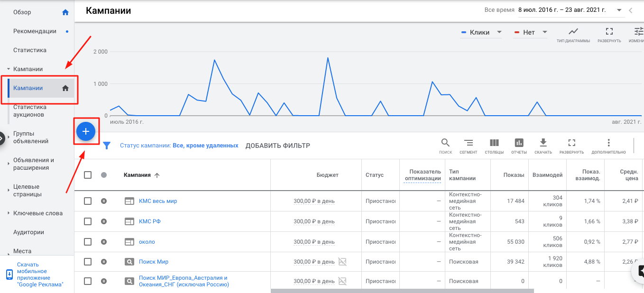Open campaign link Поиск Мир
This screenshot has width=644, height=293.
[154, 262]
